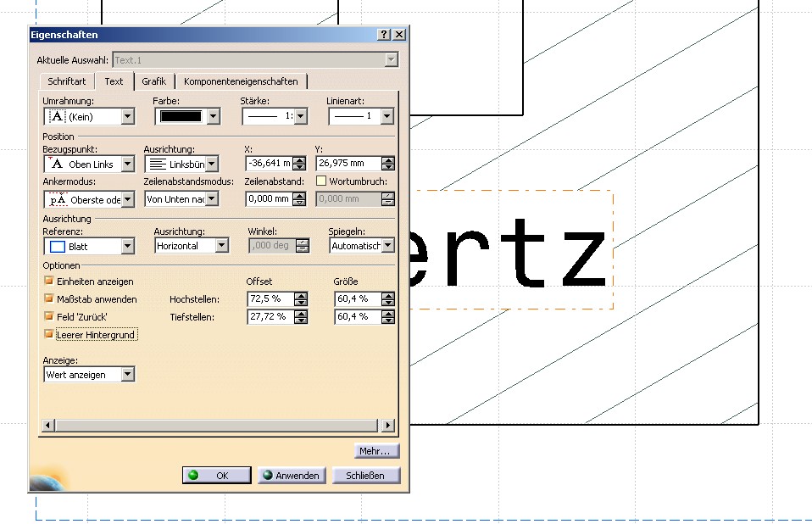
Task: Click the horizontal scrollbar track in dialog
Action: point(218,425)
